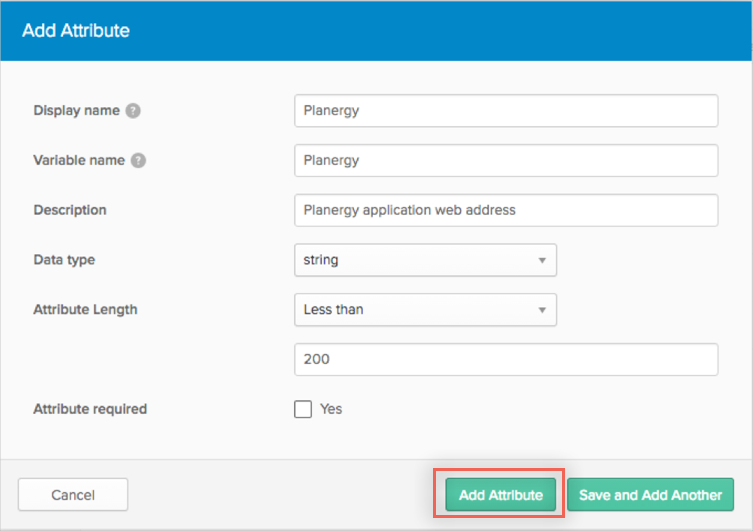This screenshot has height=531, width=753.
Task: Click the Data type label
Action: pos(64,260)
